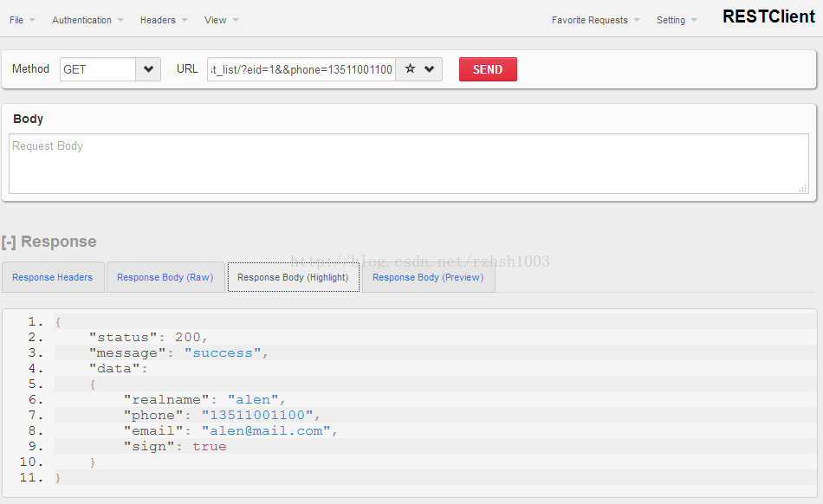Select the Response Body (Highlight) tab
Screen dimensions: 823x504
[x=293, y=277]
